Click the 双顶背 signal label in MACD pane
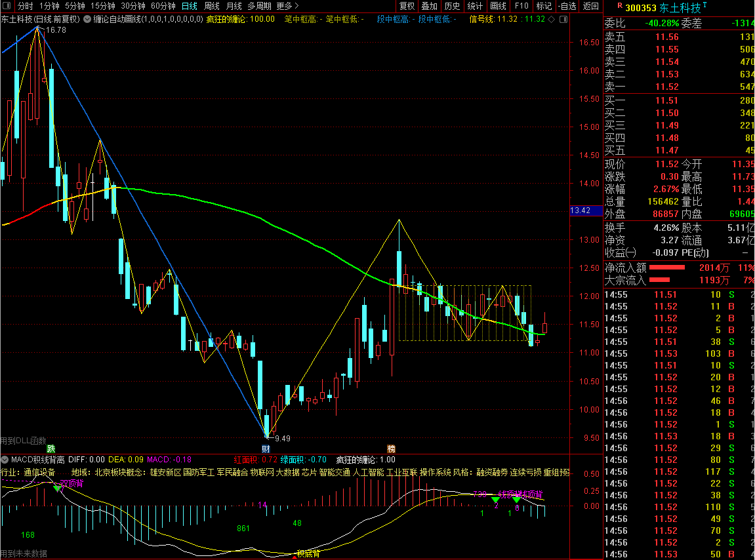Screen dimensions: 755x560 pyautogui.click(x=71, y=483)
